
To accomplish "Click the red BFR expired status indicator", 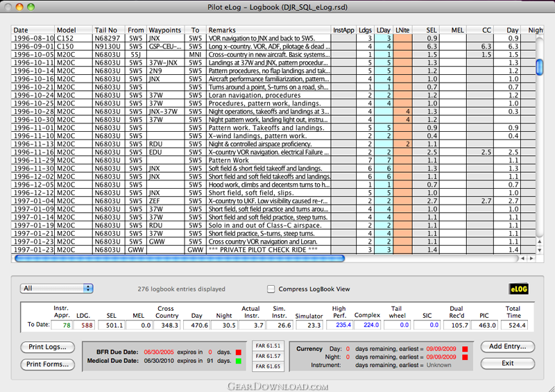I will point(239,352).
